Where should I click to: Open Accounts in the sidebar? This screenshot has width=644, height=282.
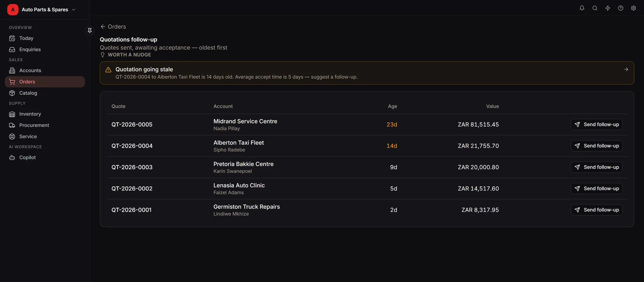[45, 70]
